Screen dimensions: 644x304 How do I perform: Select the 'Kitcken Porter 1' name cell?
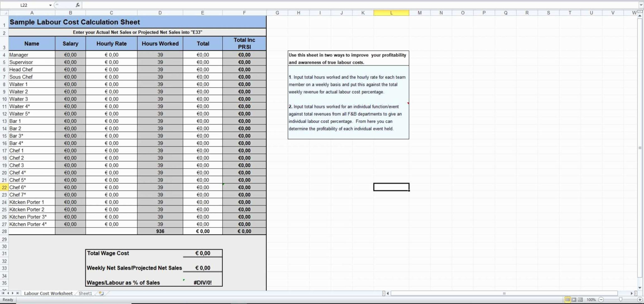point(32,202)
